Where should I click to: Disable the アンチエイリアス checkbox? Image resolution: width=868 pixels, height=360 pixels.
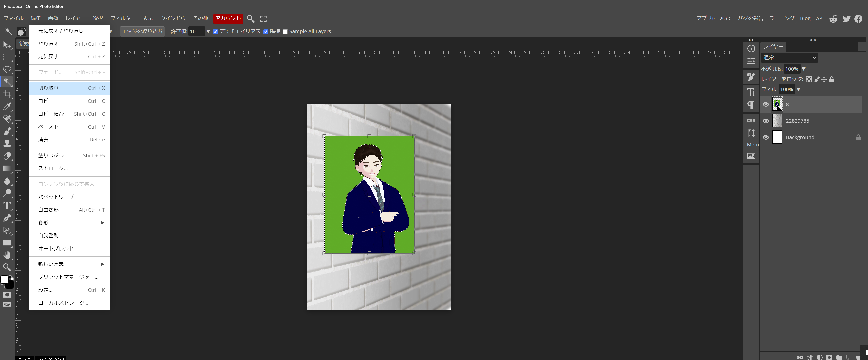215,32
